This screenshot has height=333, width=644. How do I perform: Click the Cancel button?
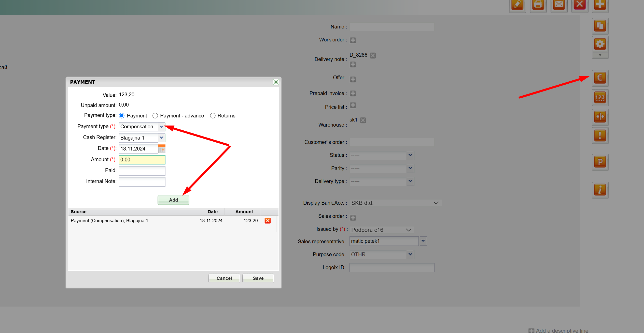(224, 278)
